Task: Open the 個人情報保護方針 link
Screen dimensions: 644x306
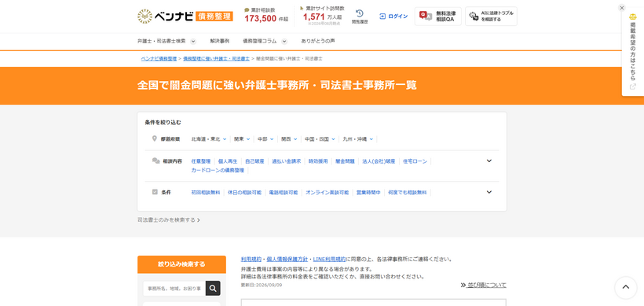Action: pyautogui.click(x=287, y=260)
